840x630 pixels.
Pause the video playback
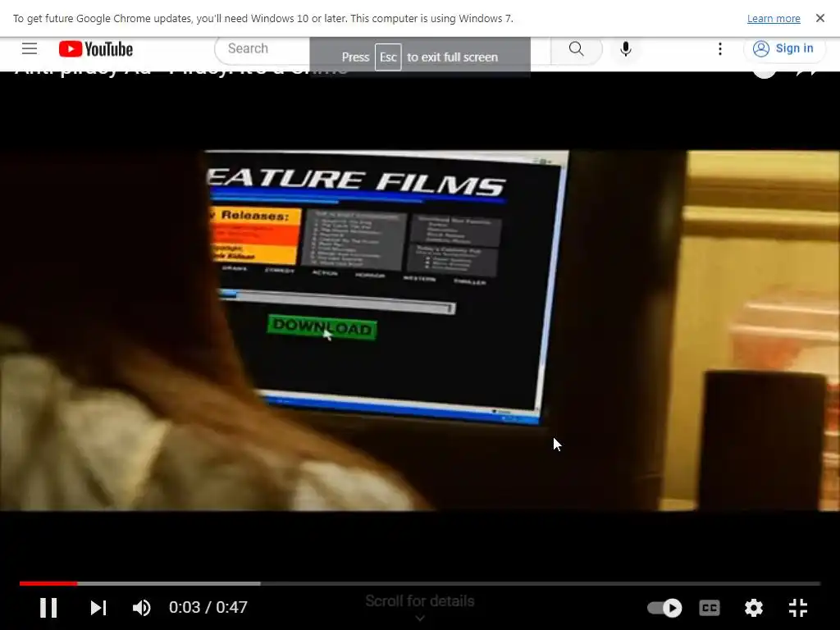coord(48,608)
